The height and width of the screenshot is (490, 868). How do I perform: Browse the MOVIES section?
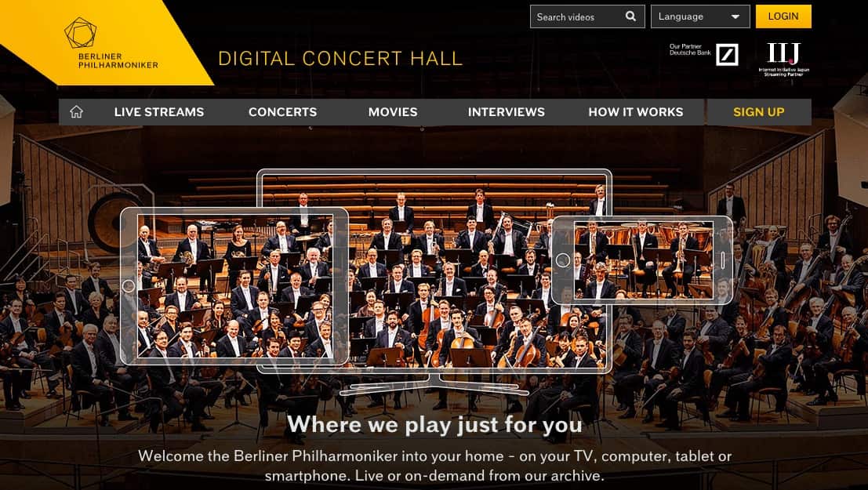click(x=392, y=111)
